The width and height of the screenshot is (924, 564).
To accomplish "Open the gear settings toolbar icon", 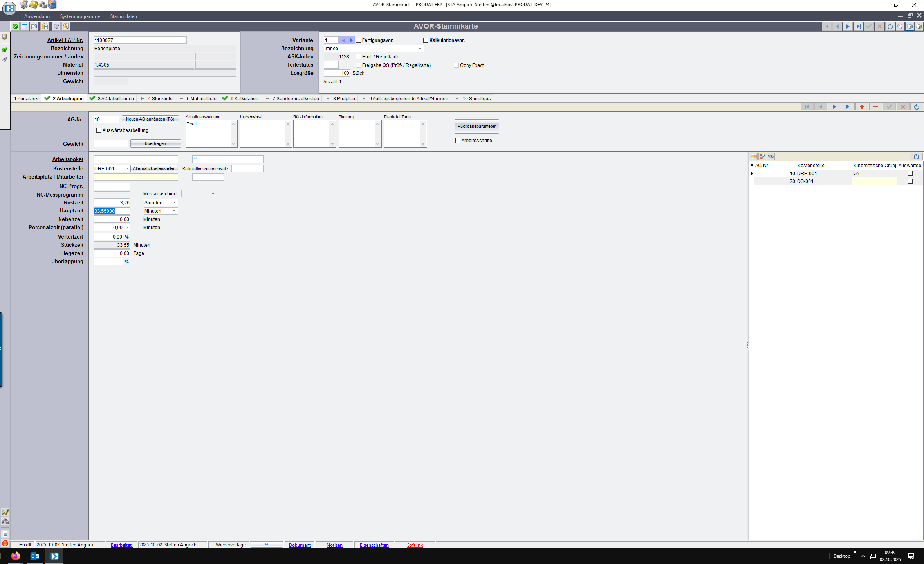I will click(x=56, y=26).
